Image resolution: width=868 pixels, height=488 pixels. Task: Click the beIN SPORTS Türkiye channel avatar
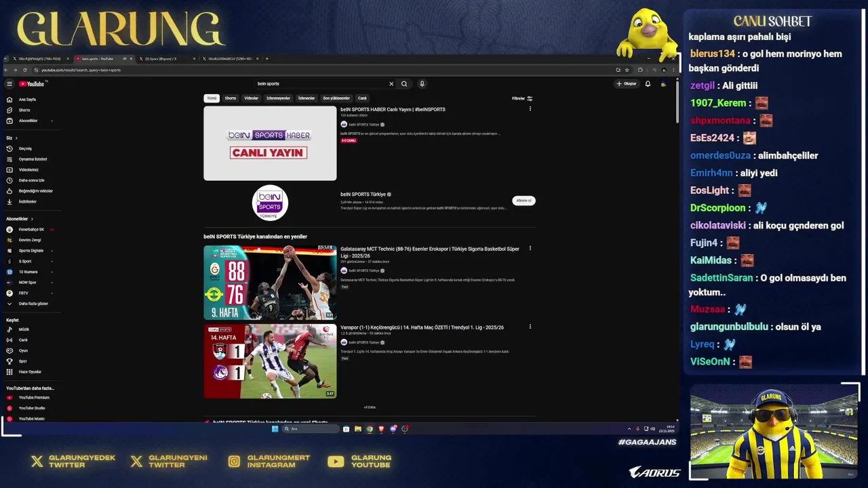pos(270,203)
